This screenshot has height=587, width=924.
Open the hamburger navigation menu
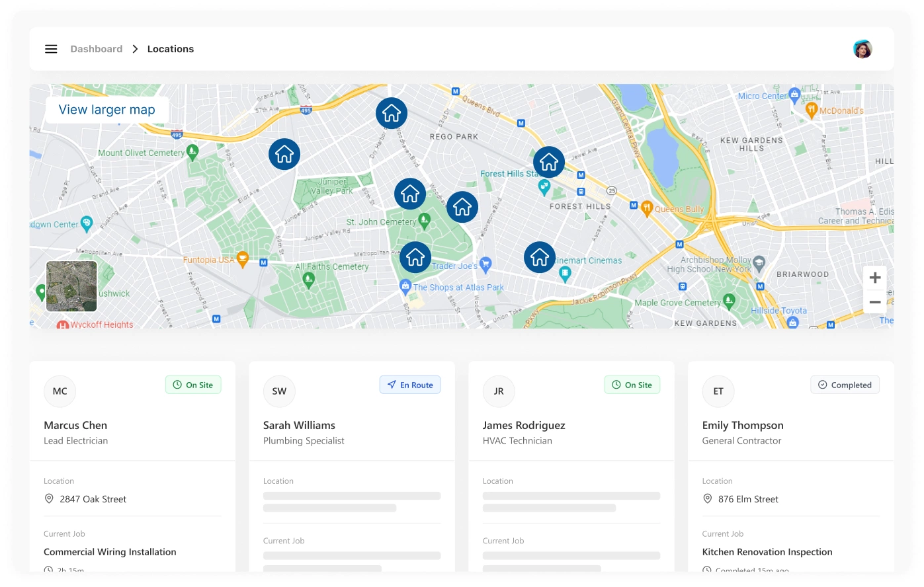point(51,49)
